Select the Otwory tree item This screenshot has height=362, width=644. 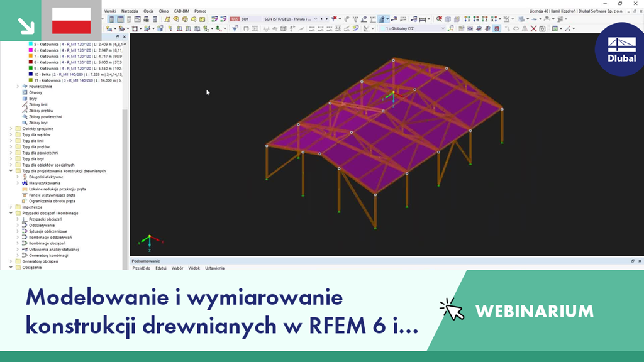click(x=35, y=93)
